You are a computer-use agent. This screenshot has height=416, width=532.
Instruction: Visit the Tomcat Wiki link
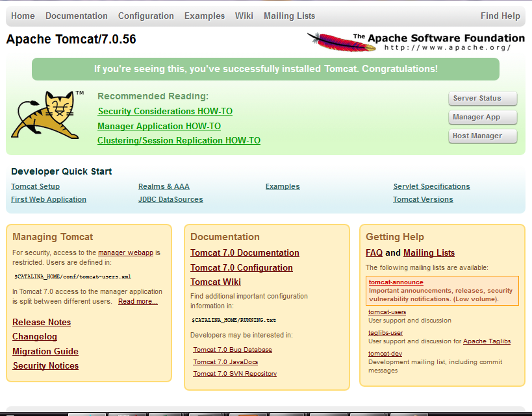pyautogui.click(x=216, y=282)
